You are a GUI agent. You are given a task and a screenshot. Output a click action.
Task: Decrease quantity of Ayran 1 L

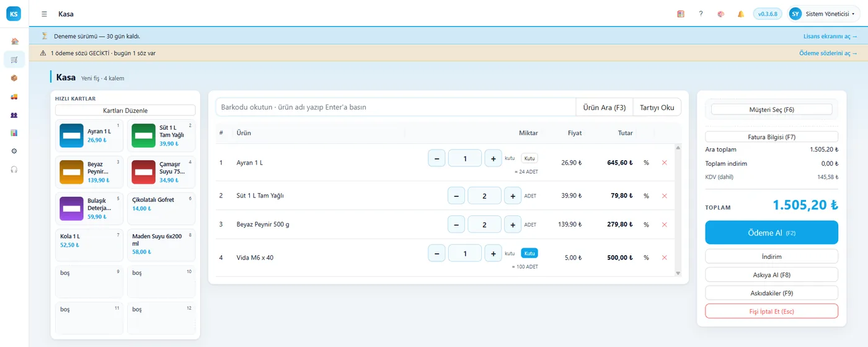[x=436, y=158]
